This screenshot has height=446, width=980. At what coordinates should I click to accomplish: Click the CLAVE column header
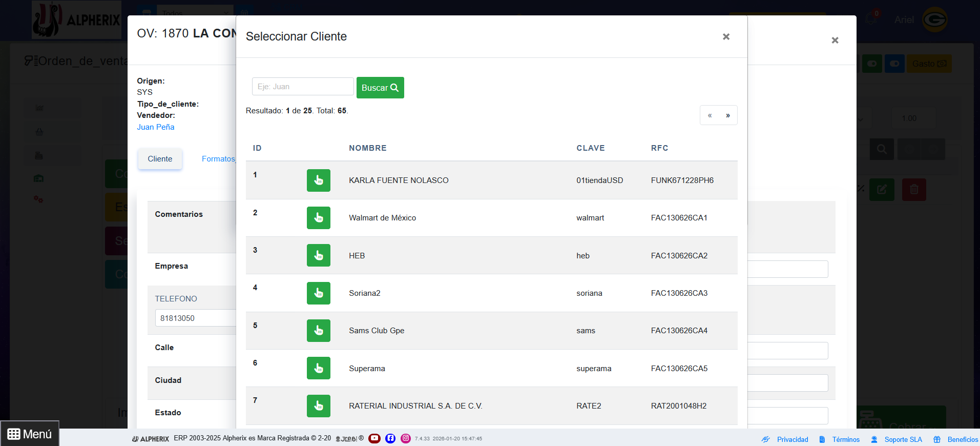pyautogui.click(x=591, y=148)
